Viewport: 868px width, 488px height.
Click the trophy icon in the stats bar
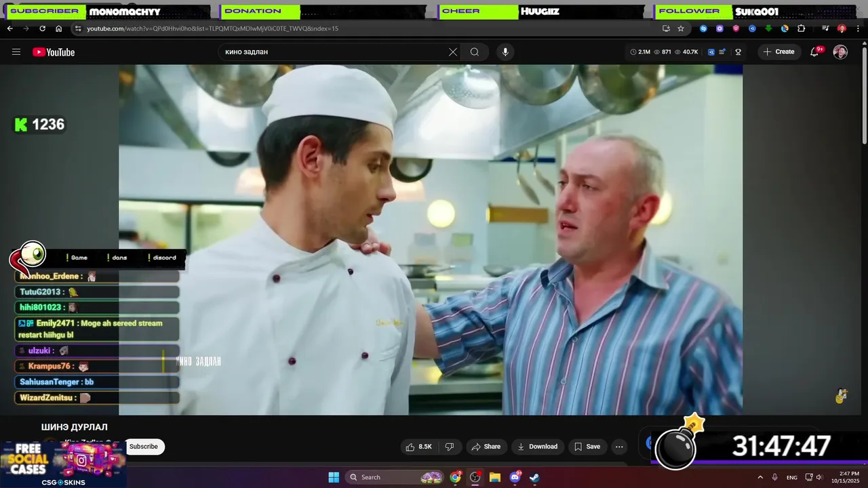(738, 52)
